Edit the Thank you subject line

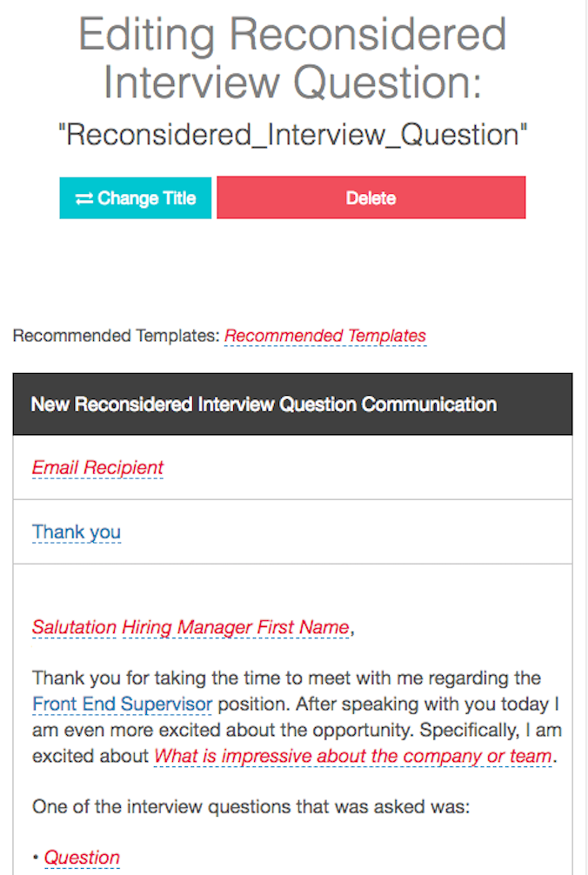click(x=77, y=532)
